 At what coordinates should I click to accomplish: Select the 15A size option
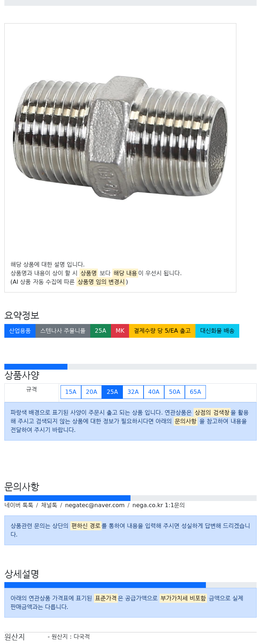[x=71, y=392]
